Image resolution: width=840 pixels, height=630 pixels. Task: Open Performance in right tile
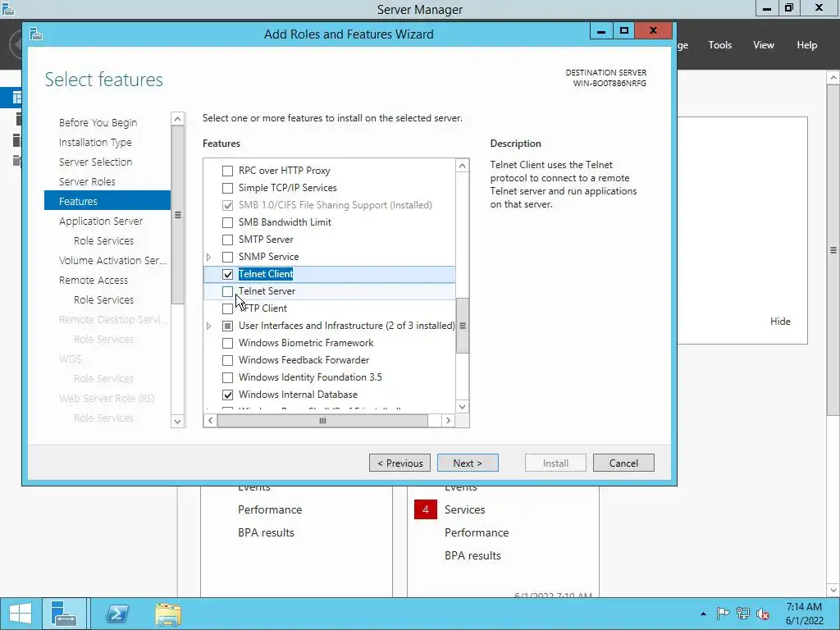click(477, 533)
